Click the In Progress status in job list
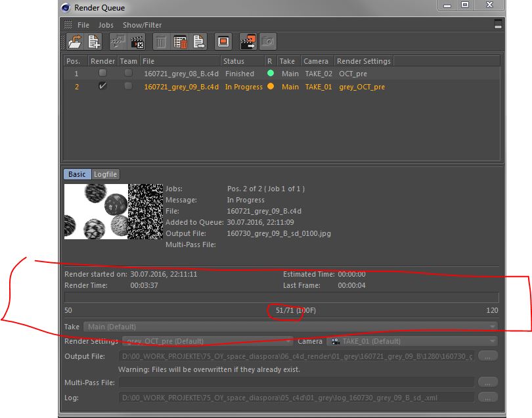 coord(244,87)
